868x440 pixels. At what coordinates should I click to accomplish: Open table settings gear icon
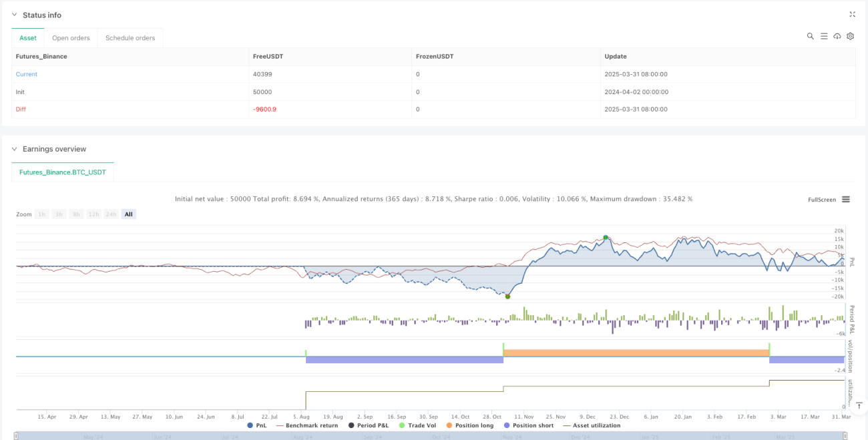tap(851, 36)
